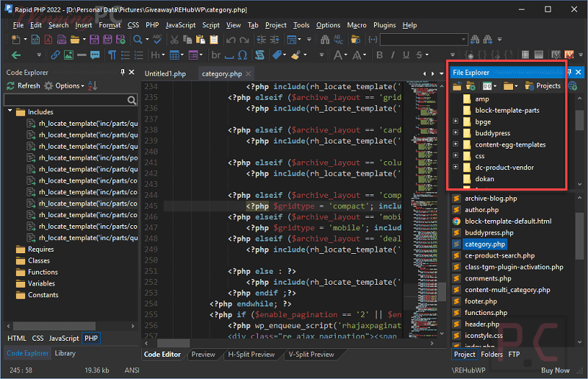Create a new PHP document icon
The image size is (588, 379).
tap(62, 40)
